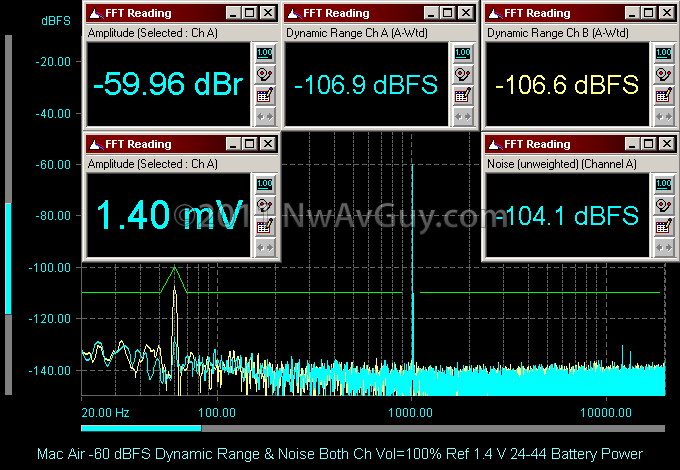Click the -106.9 dBFS reading value
This screenshot has height=470, width=680.
(x=366, y=85)
